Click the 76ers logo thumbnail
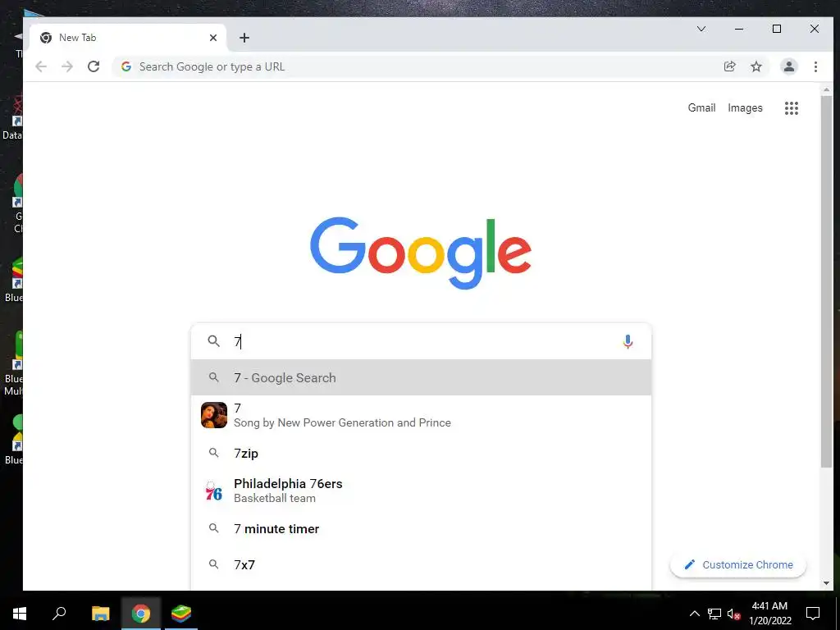The image size is (840, 630). point(214,491)
